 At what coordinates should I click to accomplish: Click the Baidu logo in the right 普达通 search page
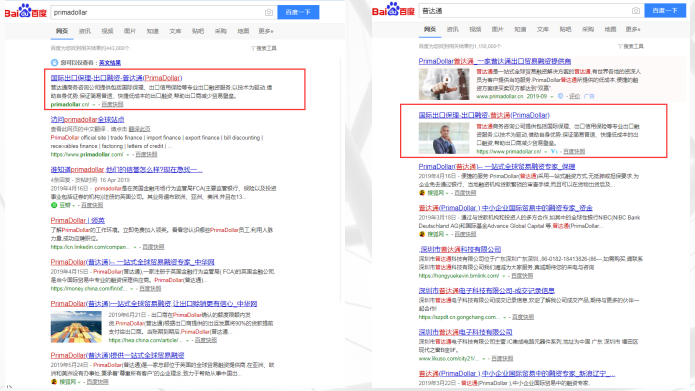tap(393, 10)
